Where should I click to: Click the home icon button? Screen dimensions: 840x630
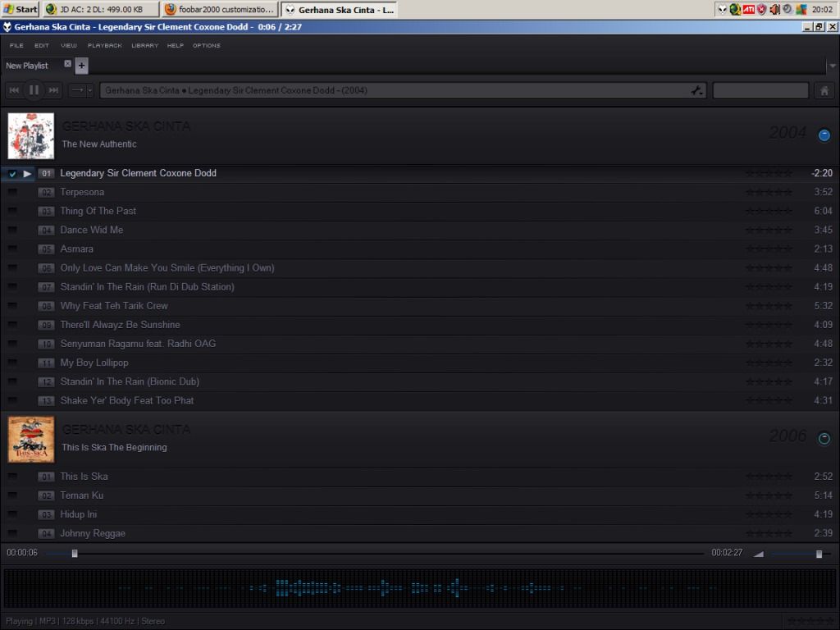tap(824, 91)
